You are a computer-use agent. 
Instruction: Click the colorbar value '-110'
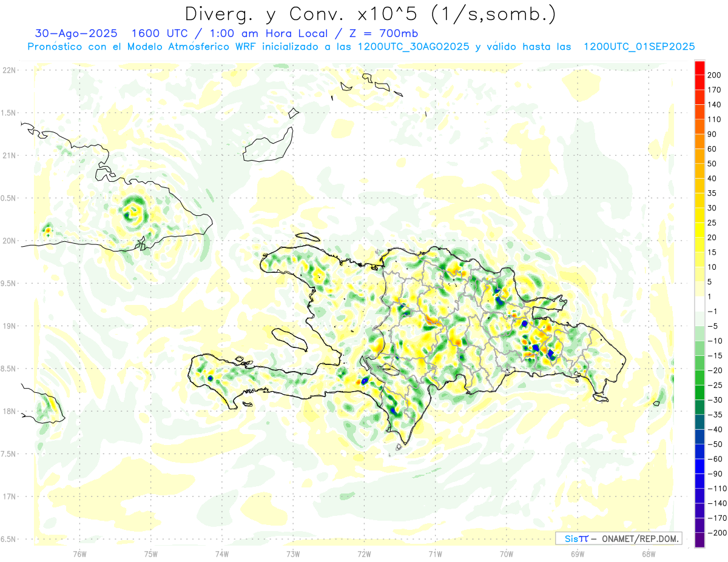[718, 489]
